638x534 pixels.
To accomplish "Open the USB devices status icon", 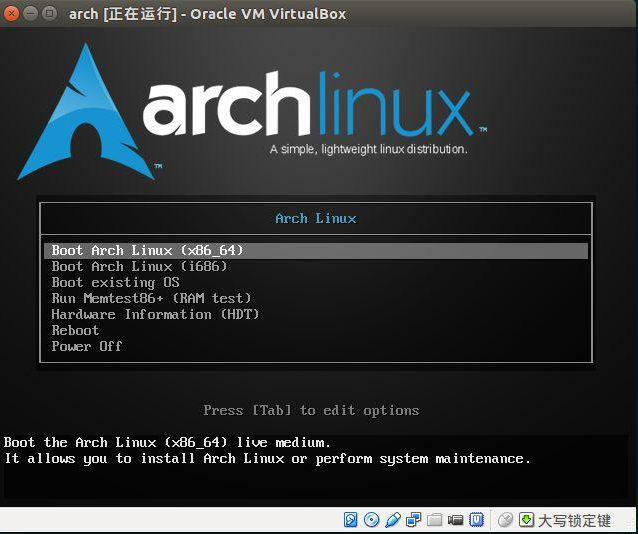I will 393,520.
